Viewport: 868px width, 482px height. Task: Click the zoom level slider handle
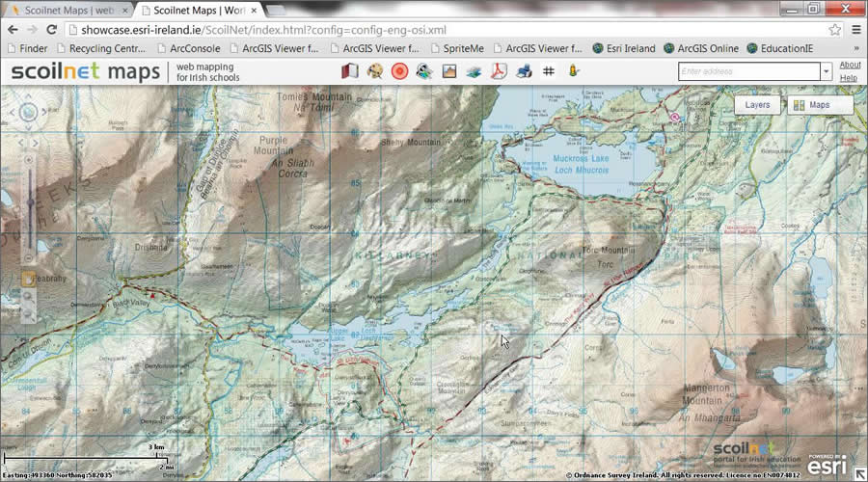[30, 202]
